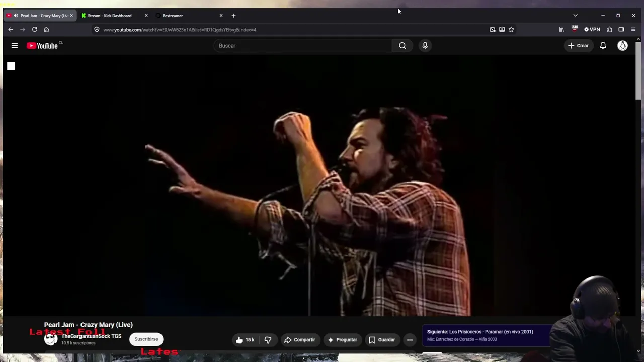Image resolution: width=644 pixels, height=362 pixels.
Task: Open next video Los Prisioneros - Paramar
Action: point(480,332)
